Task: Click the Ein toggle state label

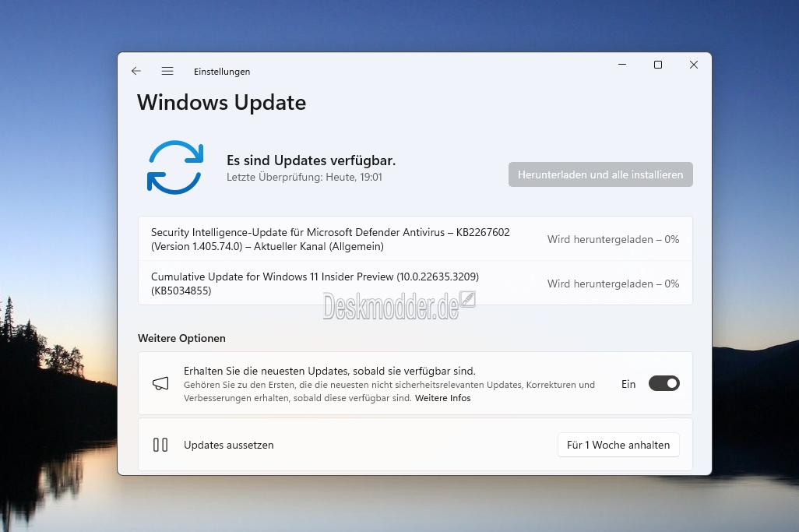Action: coord(628,384)
